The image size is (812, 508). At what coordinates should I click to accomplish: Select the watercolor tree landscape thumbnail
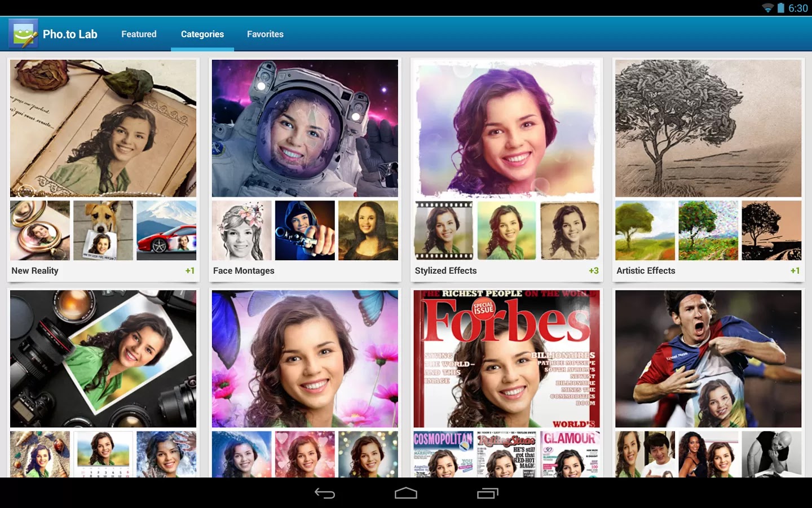pos(645,230)
